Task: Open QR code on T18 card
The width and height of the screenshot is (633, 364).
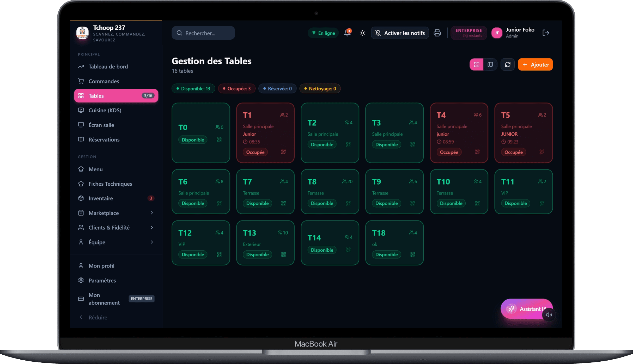Action: pyautogui.click(x=413, y=254)
